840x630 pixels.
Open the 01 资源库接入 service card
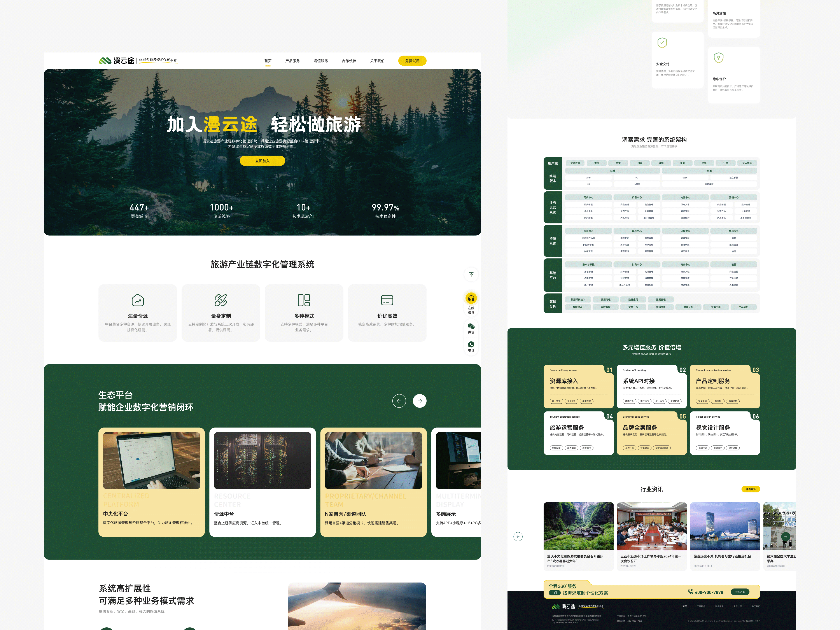pos(578,386)
